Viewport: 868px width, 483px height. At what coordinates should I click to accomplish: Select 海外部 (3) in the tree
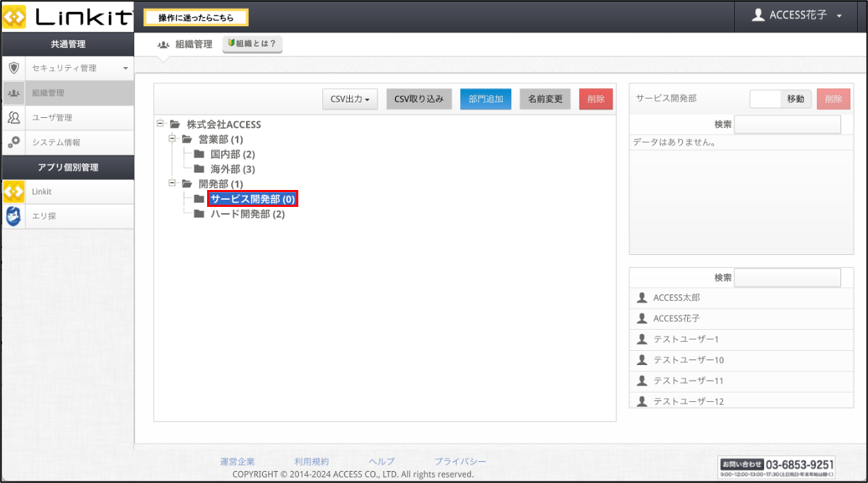[233, 169]
